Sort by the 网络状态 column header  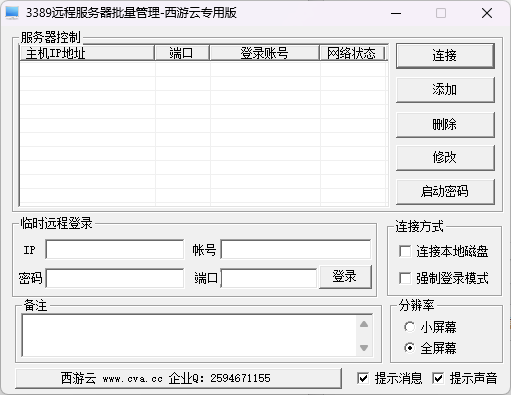pyautogui.click(x=352, y=53)
